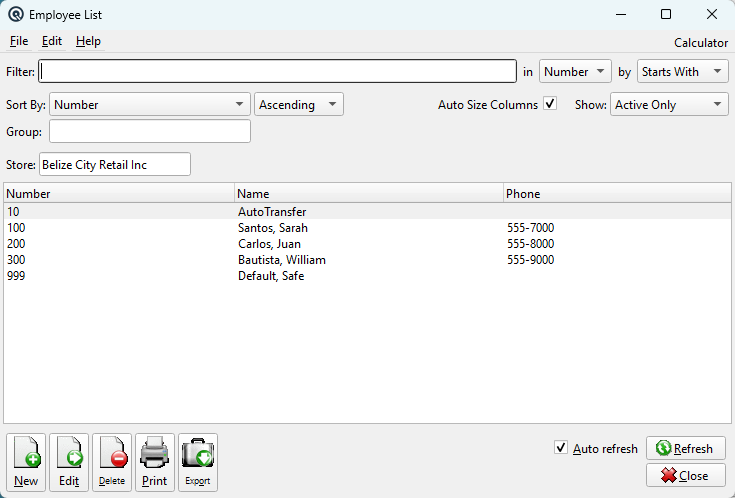Select the AutoTransfer employee row
Image resolution: width=735 pixels, height=498 pixels.
click(x=368, y=211)
